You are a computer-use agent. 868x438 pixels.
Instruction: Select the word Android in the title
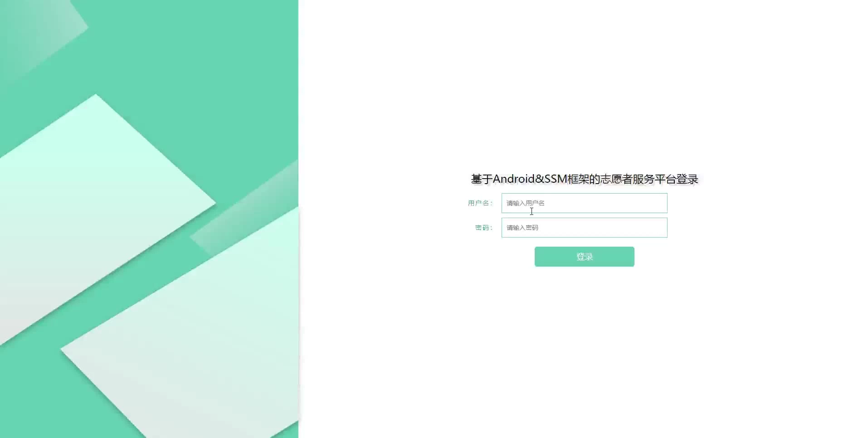click(x=514, y=179)
